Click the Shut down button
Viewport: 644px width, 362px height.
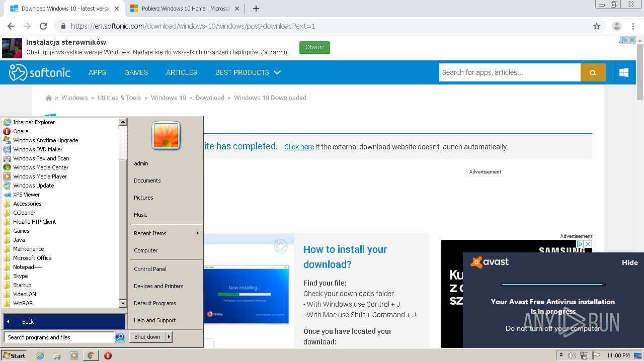click(147, 337)
